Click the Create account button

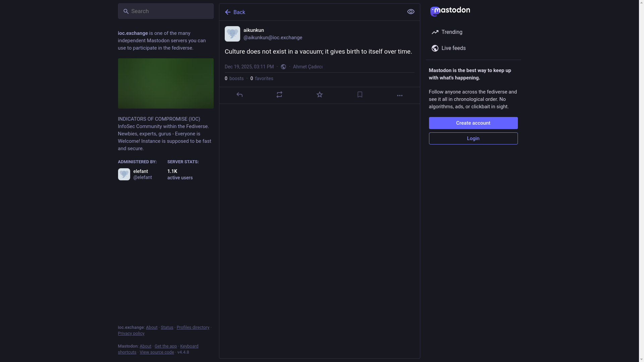pos(473,123)
